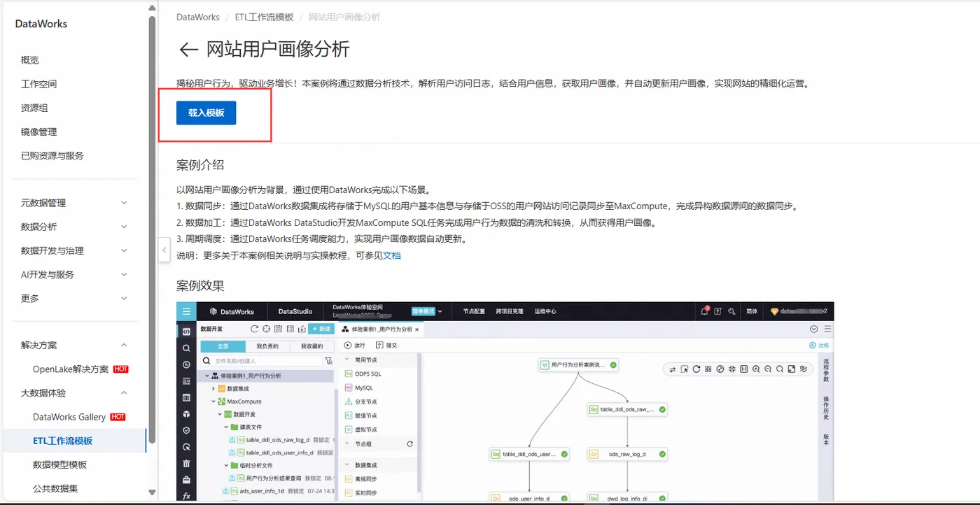Click the line starting with 2. 数据加工
Image resolution: width=980 pixels, height=505 pixels.
click(x=416, y=222)
